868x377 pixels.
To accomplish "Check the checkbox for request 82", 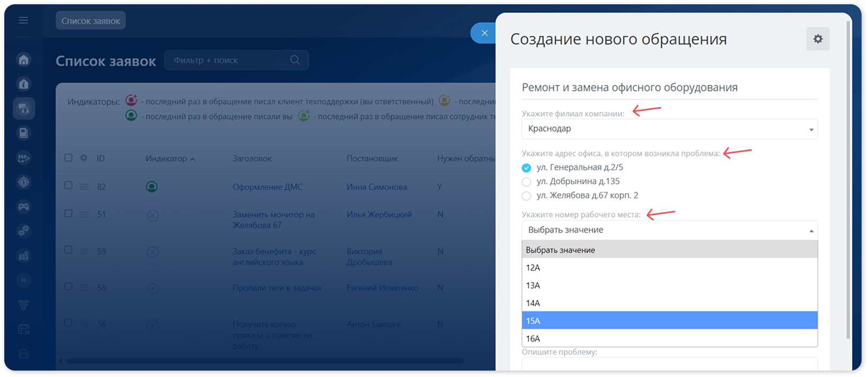I will point(68,185).
